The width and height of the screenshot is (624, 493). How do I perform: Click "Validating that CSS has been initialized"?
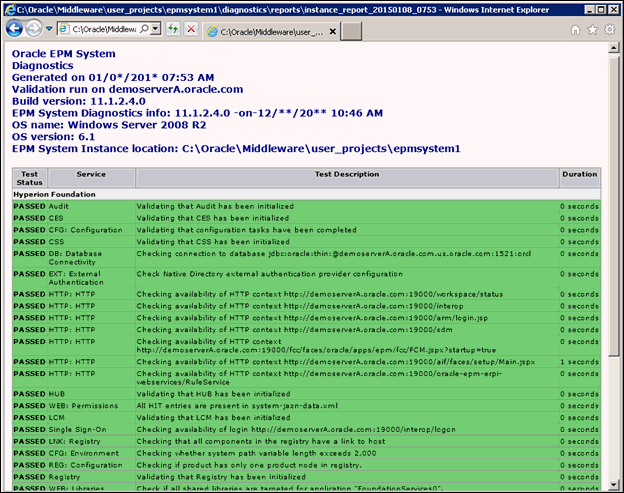(213, 242)
